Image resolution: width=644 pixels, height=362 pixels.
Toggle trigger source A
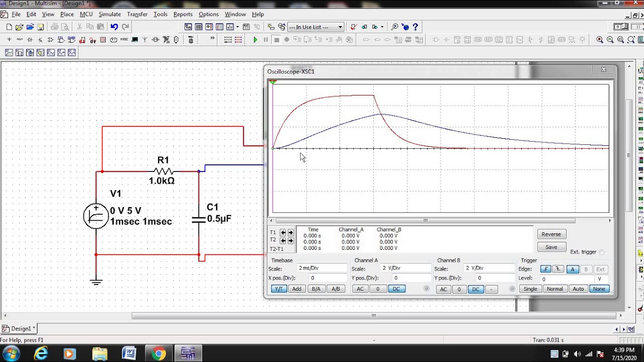573,269
